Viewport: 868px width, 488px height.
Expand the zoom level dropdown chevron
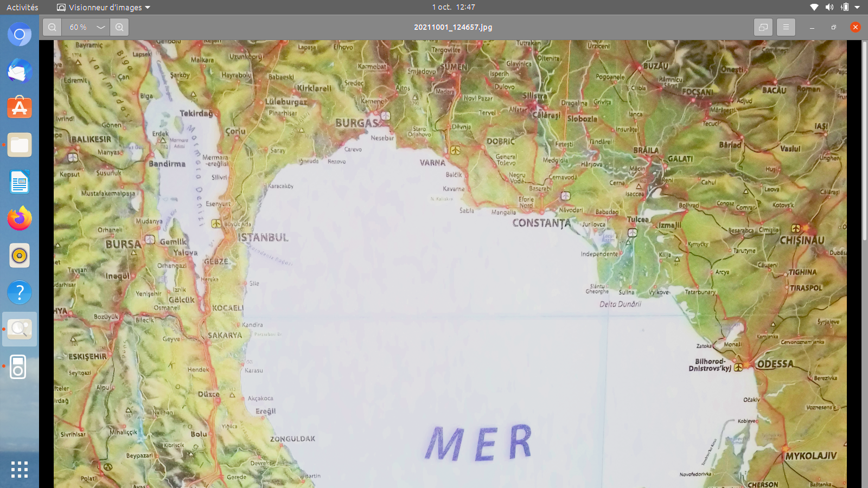pos(100,27)
